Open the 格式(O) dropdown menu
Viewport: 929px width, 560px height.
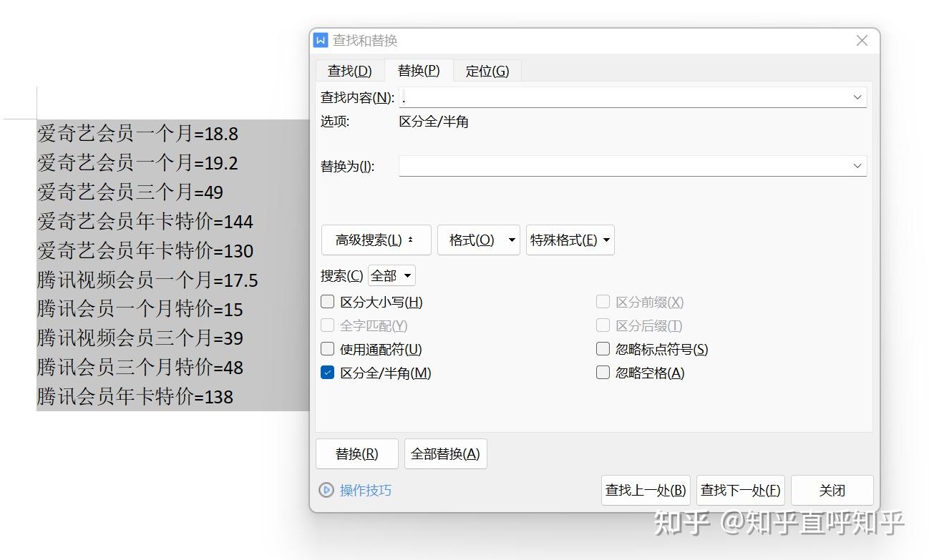click(479, 240)
